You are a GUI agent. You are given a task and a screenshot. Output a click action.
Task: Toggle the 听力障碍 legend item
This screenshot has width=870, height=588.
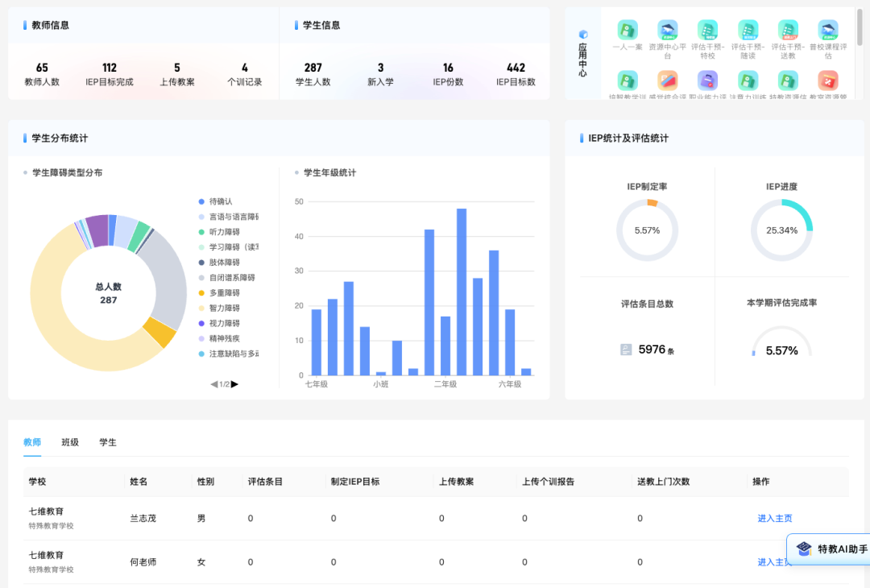(x=219, y=232)
